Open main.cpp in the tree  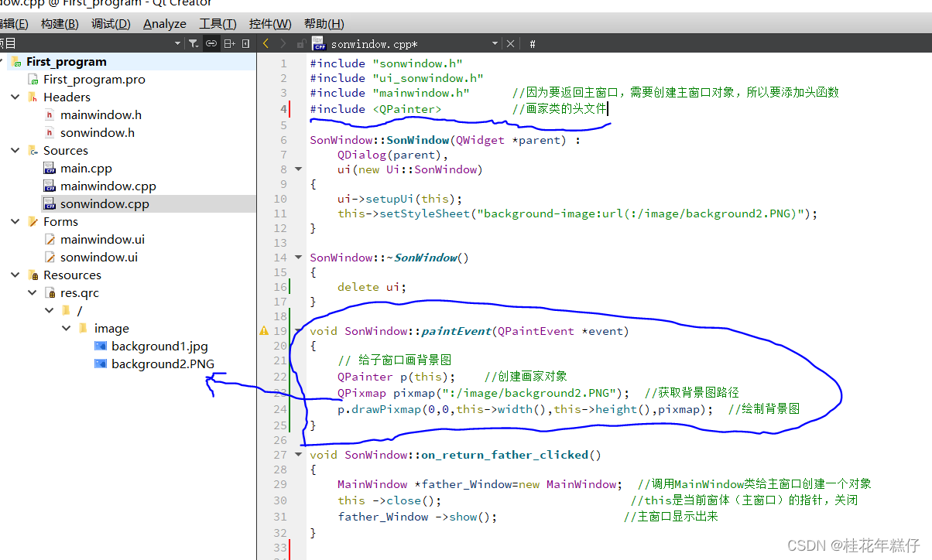(86, 169)
